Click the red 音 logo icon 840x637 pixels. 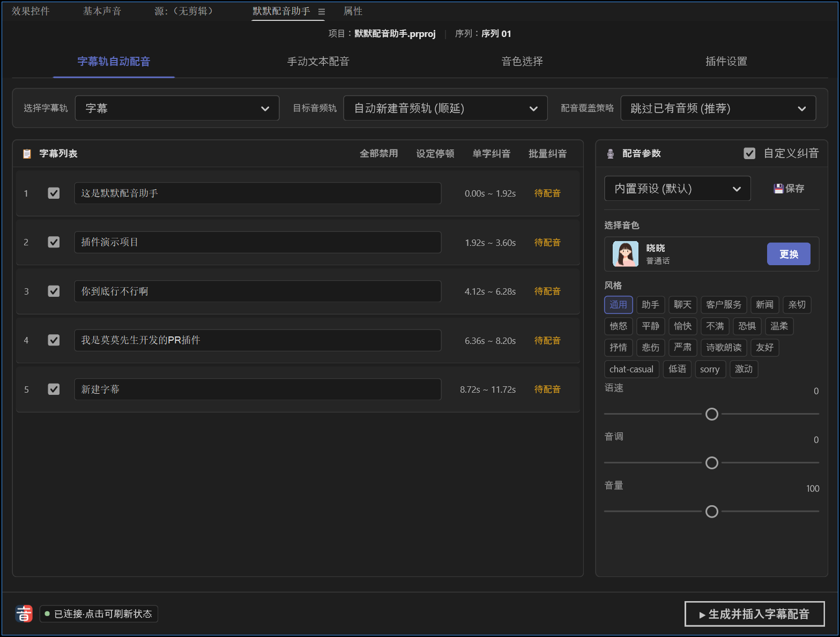click(x=24, y=613)
